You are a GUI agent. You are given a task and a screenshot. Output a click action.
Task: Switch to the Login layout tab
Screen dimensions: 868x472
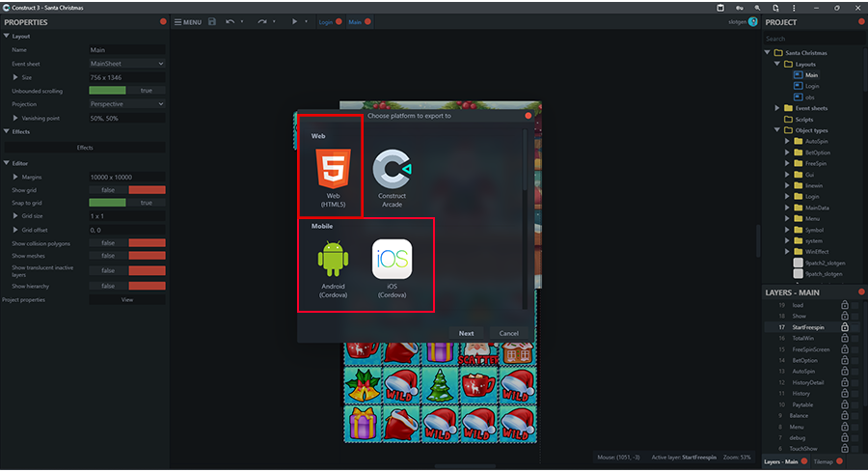[326, 22]
